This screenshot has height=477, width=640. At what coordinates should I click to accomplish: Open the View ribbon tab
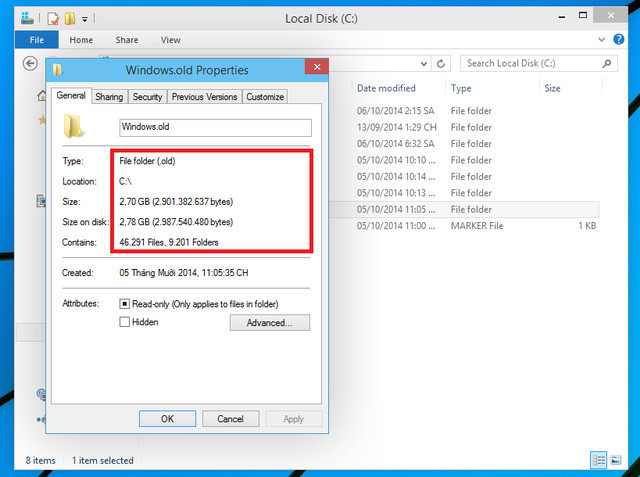pyautogui.click(x=171, y=40)
